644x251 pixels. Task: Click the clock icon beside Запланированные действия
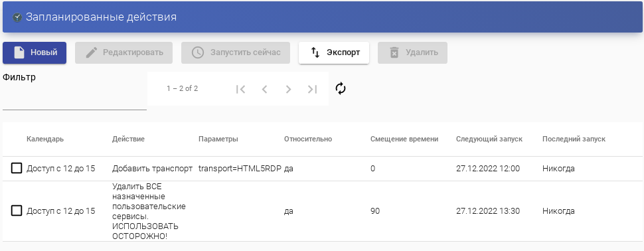pyautogui.click(x=17, y=17)
